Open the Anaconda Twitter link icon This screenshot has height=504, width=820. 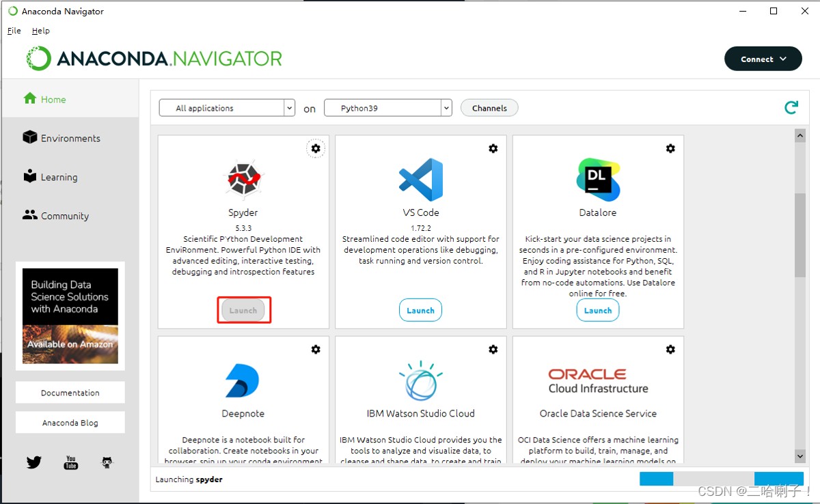[x=34, y=462]
